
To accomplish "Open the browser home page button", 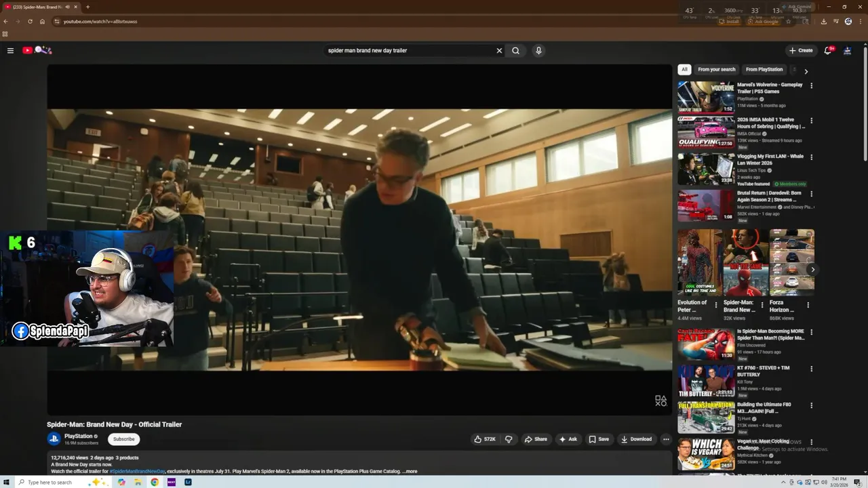I will coord(42,22).
